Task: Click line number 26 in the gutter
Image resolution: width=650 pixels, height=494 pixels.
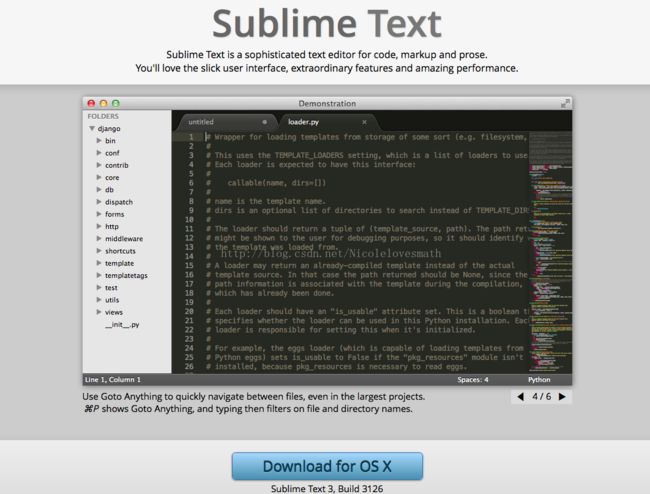Action: tap(189, 367)
